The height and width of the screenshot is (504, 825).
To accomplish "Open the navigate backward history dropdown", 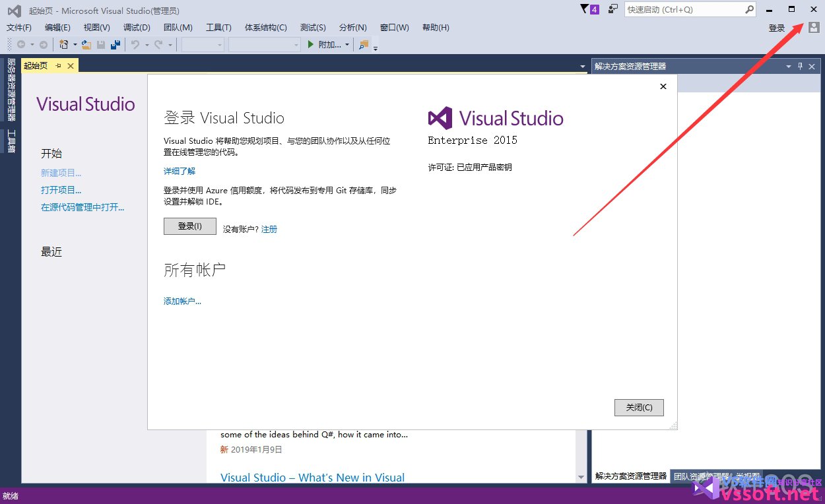I will (31, 45).
